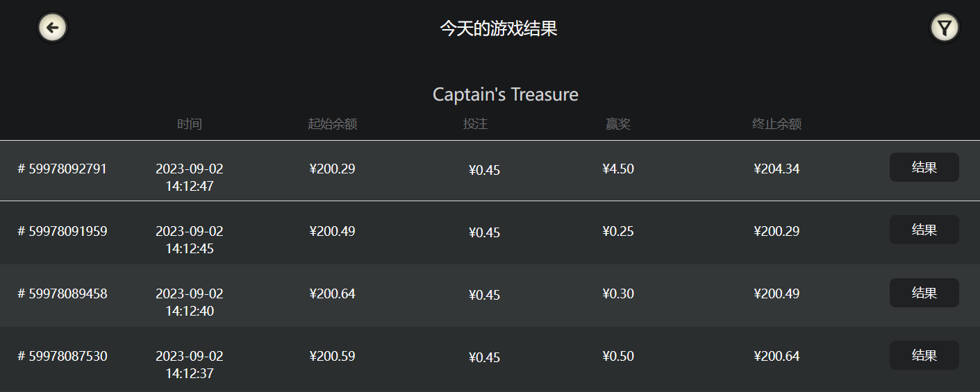View 结果 for game 59978089458
The width and height of the screenshot is (980, 392).
[924, 293]
